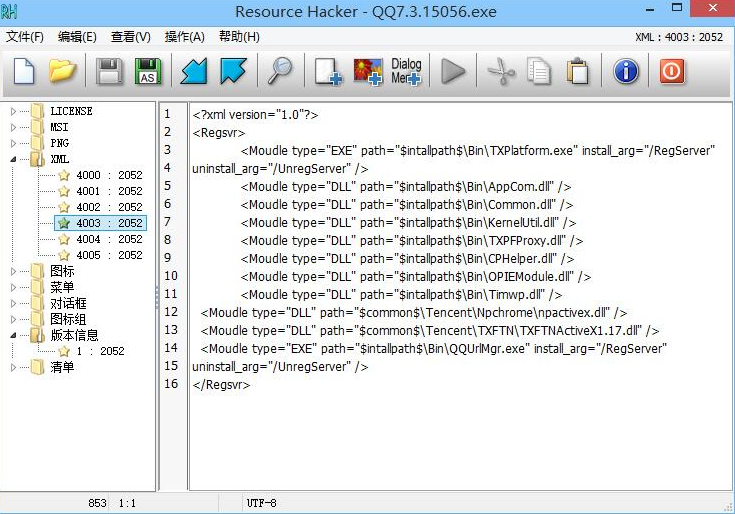Viewport: 735px width, 514px height.
Task: Click the LICENSE folder icon
Action: tap(38, 111)
